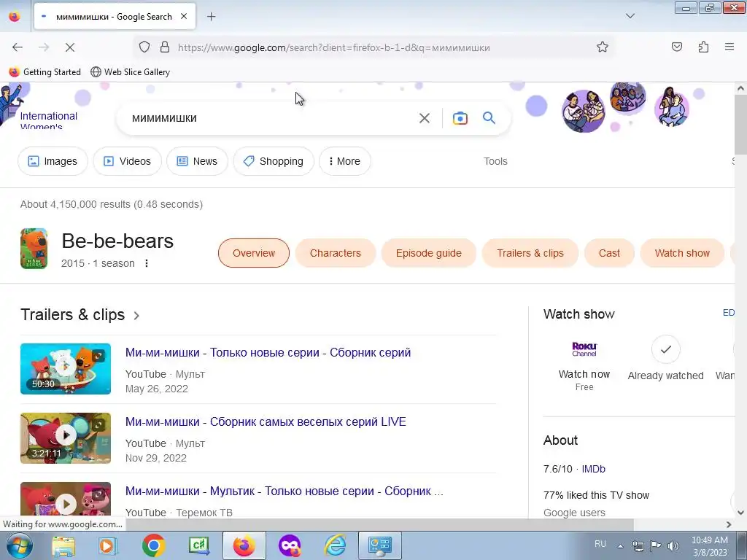Open Windows Explorer from taskbar

pyautogui.click(x=63, y=545)
